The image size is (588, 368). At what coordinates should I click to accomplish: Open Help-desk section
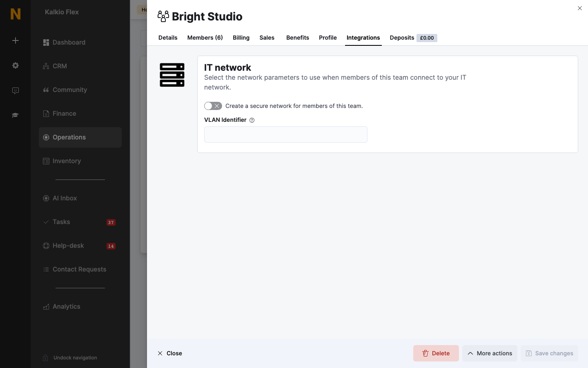[x=80, y=246]
